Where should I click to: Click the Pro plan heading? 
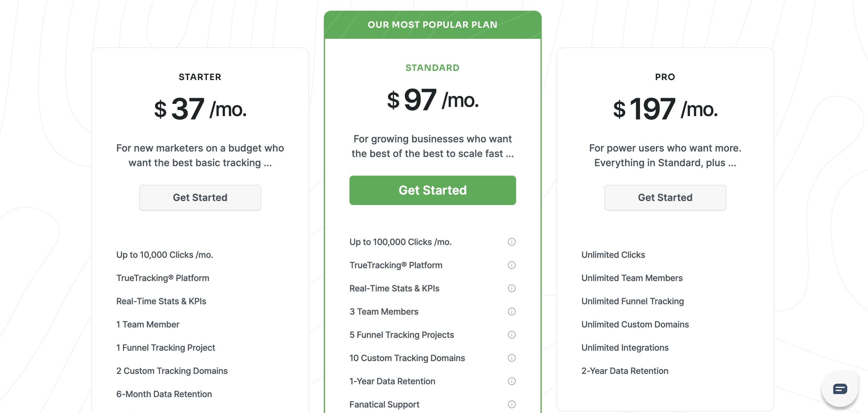point(665,77)
